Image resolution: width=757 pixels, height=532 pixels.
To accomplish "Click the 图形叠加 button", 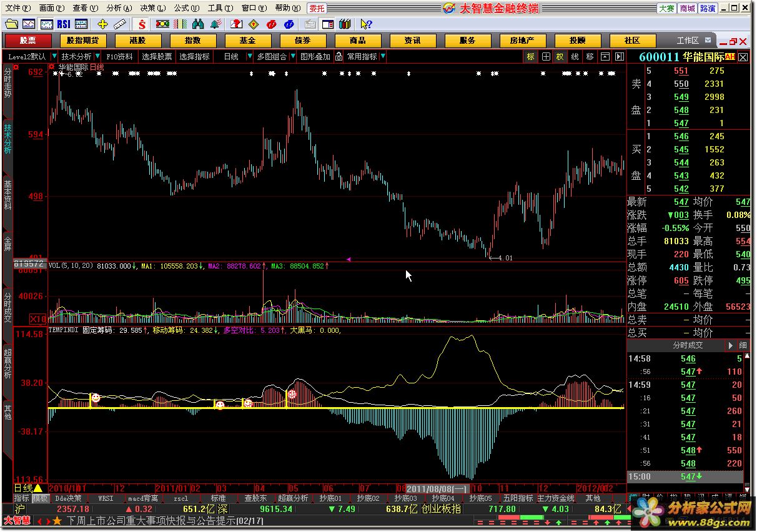I will click(315, 56).
